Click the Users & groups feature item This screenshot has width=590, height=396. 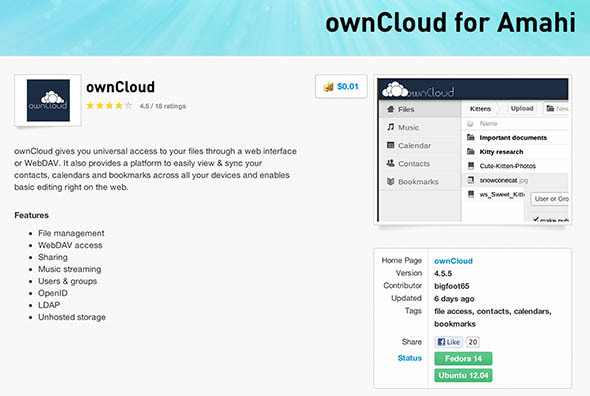point(67,282)
